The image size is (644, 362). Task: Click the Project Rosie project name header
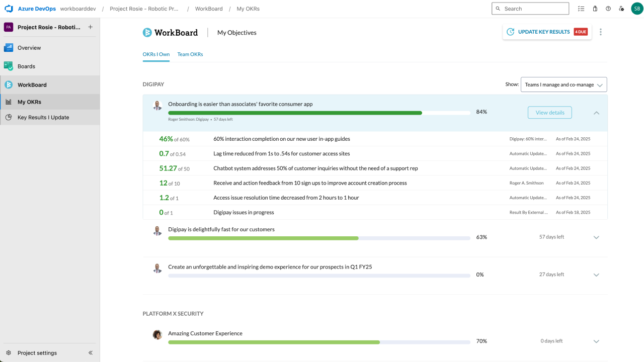49,27
